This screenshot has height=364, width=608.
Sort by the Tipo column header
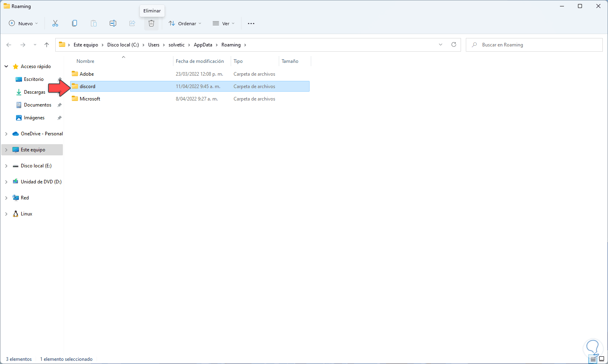[238, 61]
